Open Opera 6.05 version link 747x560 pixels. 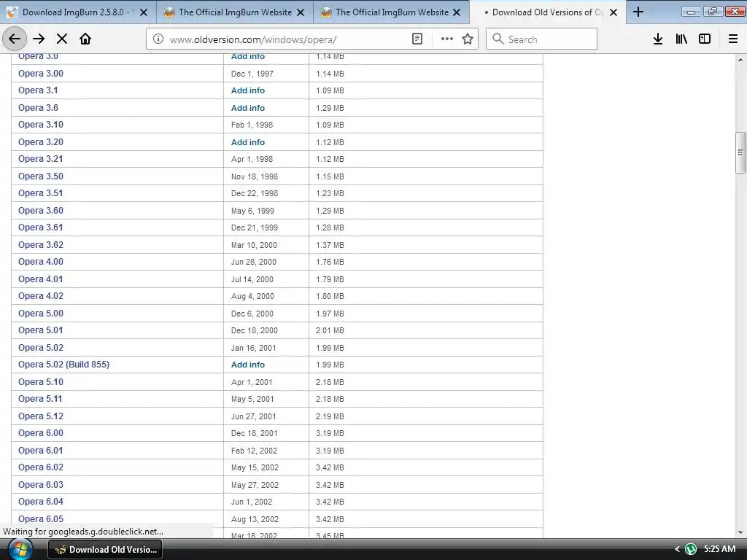tap(41, 519)
